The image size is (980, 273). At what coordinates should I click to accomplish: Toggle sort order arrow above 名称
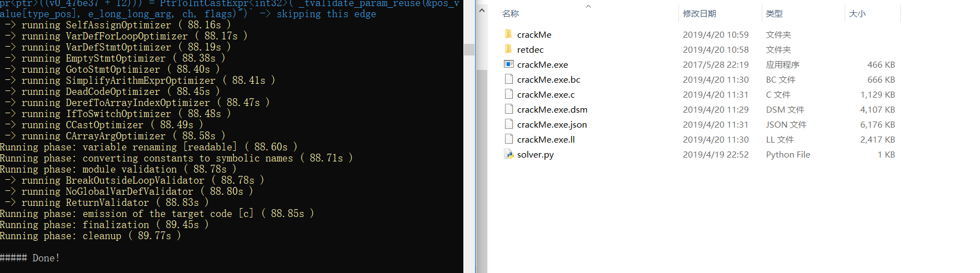pyautogui.click(x=588, y=7)
